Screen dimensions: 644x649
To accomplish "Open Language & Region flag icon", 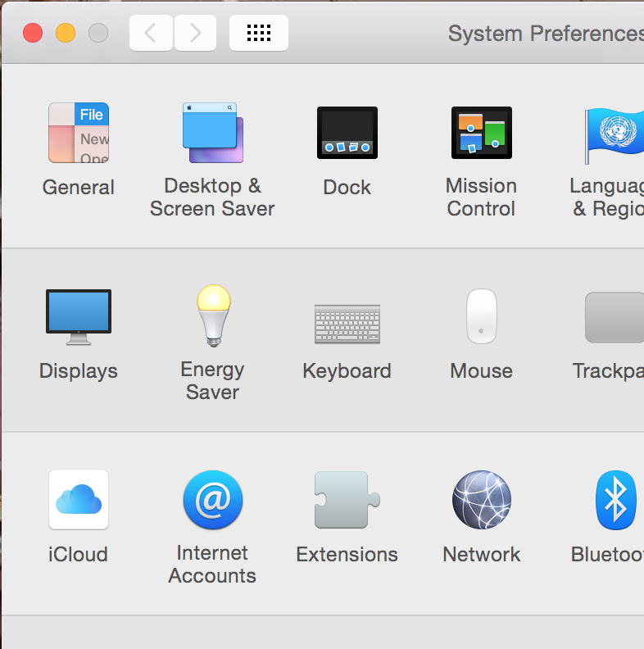I will point(615,135).
